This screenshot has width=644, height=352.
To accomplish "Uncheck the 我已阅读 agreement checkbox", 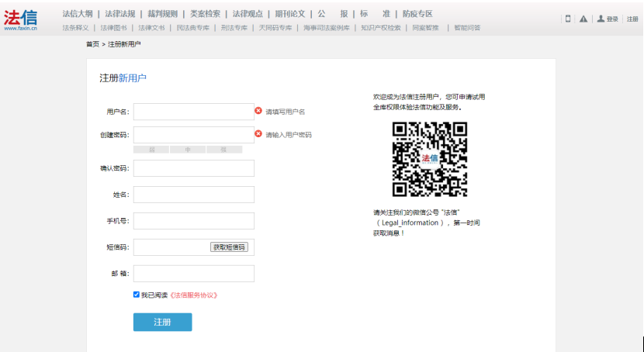I will (137, 295).
